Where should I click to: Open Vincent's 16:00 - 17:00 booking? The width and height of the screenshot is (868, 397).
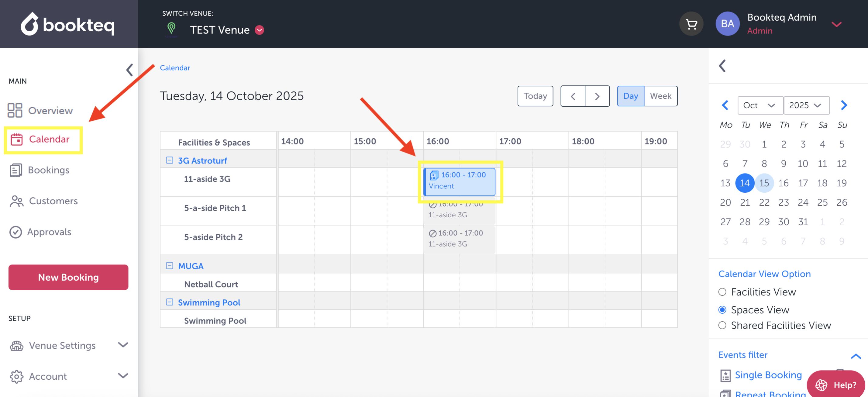tap(460, 181)
